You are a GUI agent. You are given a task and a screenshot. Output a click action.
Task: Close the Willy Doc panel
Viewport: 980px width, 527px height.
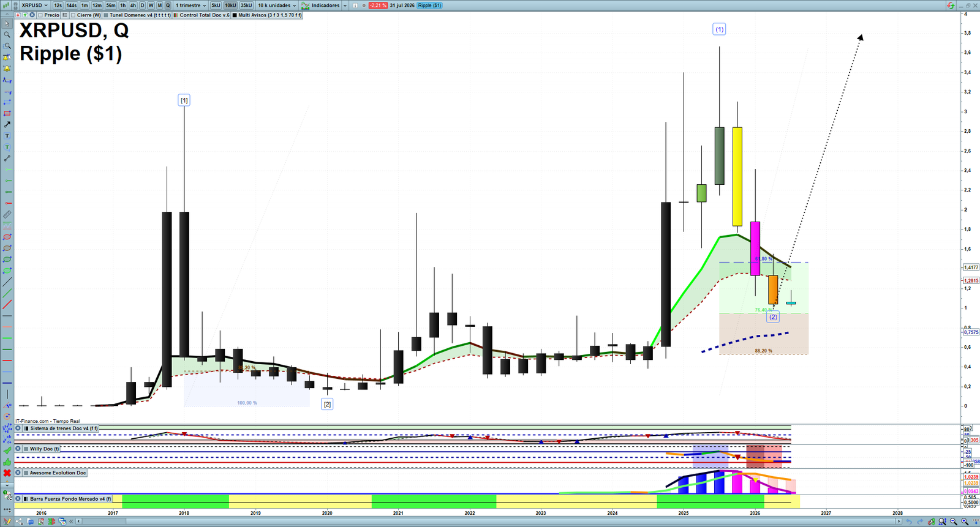[x=18, y=449]
